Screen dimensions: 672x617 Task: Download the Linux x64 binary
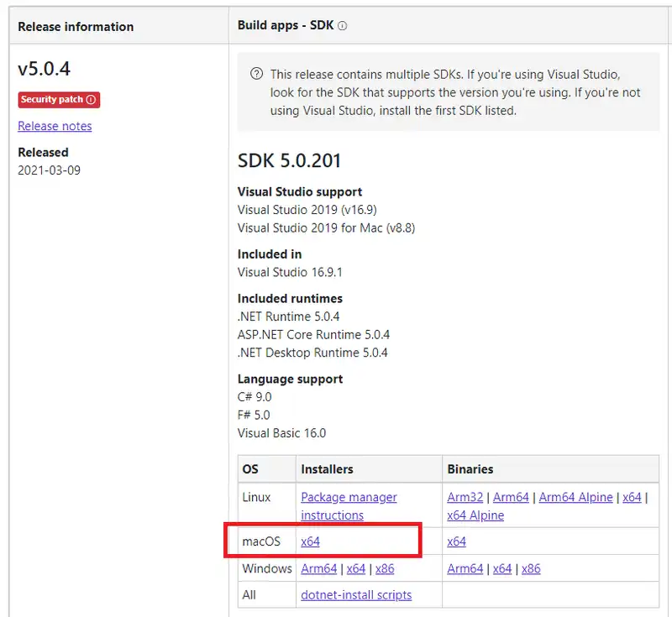(x=632, y=497)
